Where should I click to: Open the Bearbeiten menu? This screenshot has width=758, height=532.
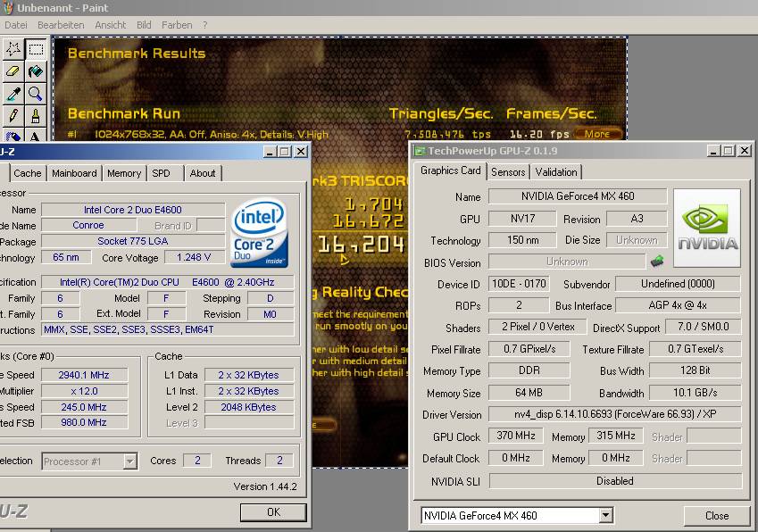pos(61,25)
